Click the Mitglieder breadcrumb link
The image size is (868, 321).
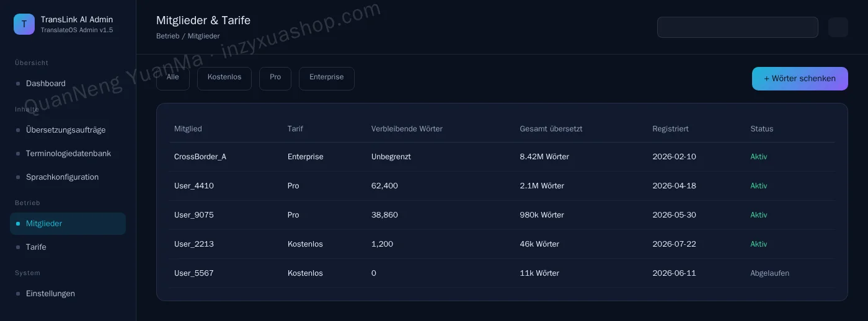pos(204,37)
